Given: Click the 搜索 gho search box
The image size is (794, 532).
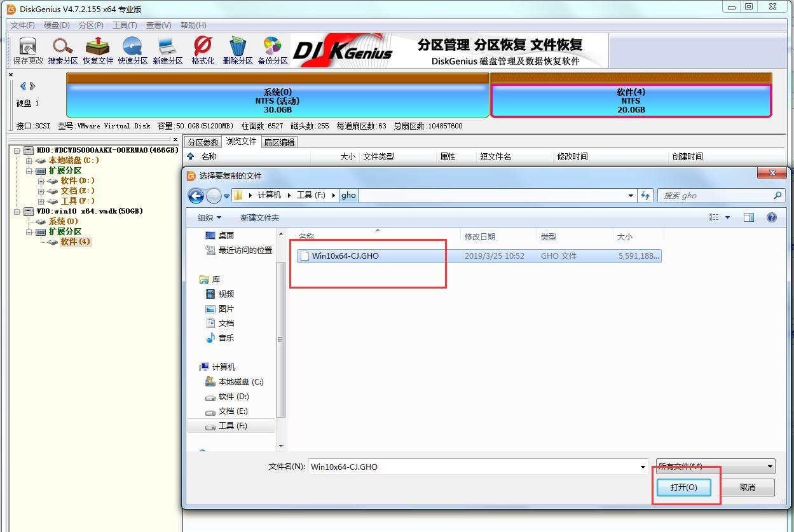Looking at the screenshot, I should (721, 196).
